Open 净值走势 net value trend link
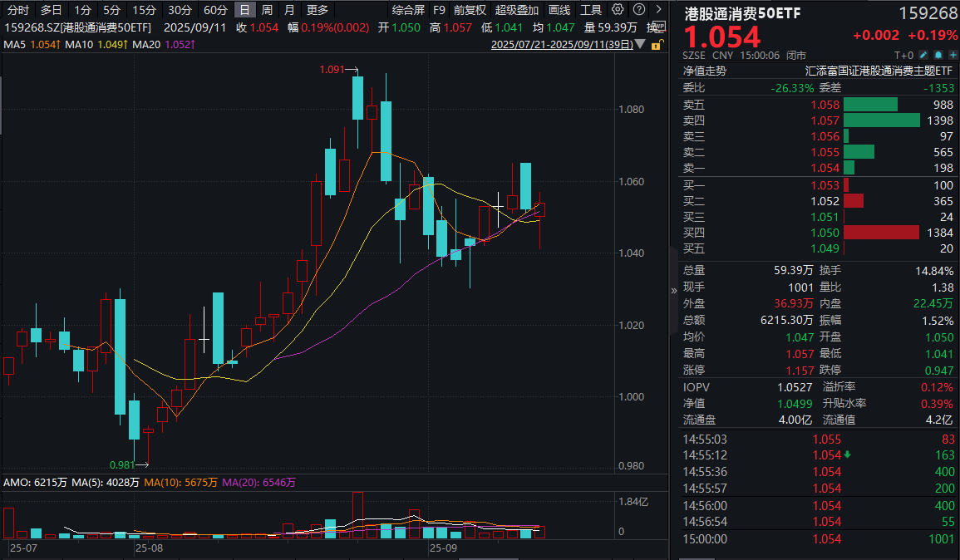The image size is (960, 560). click(x=704, y=71)
